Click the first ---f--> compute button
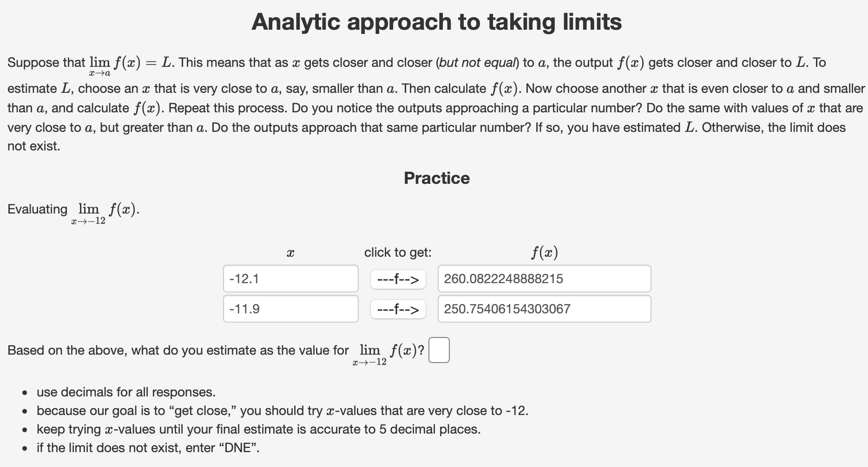 pos(397,279)
